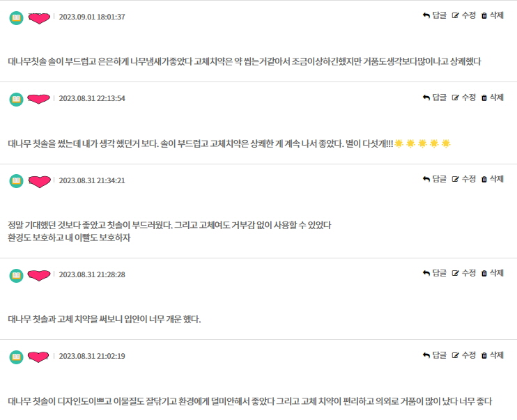Click the avatar next to the 21:34:21 timestamp
517x420 pixels.
click(x=16, y=181)
